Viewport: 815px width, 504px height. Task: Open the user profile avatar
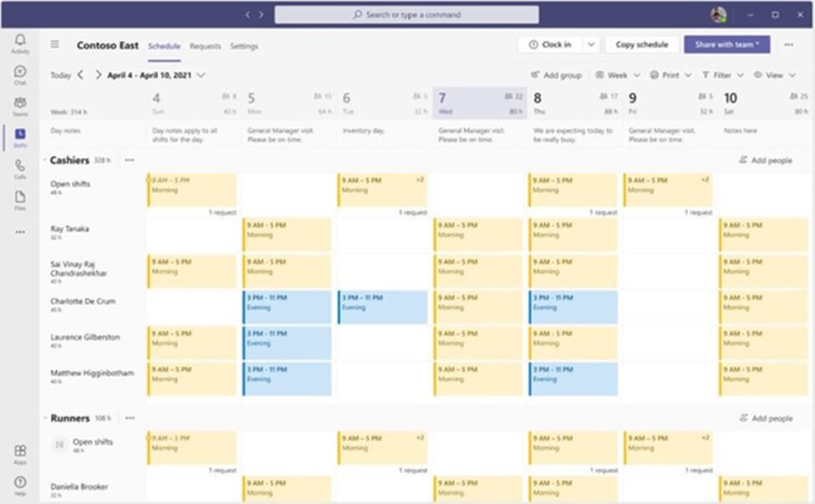pyautogui.click(x=718, y=14)
